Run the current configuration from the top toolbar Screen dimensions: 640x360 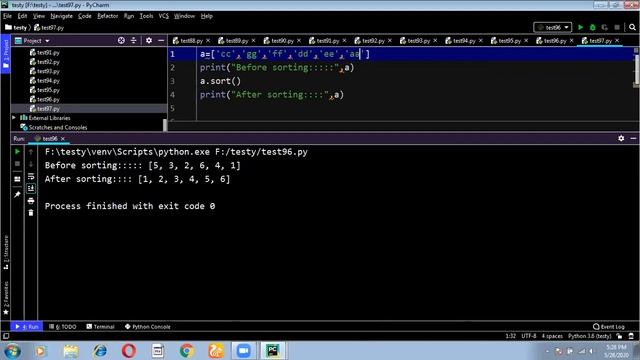coord(580,27)
